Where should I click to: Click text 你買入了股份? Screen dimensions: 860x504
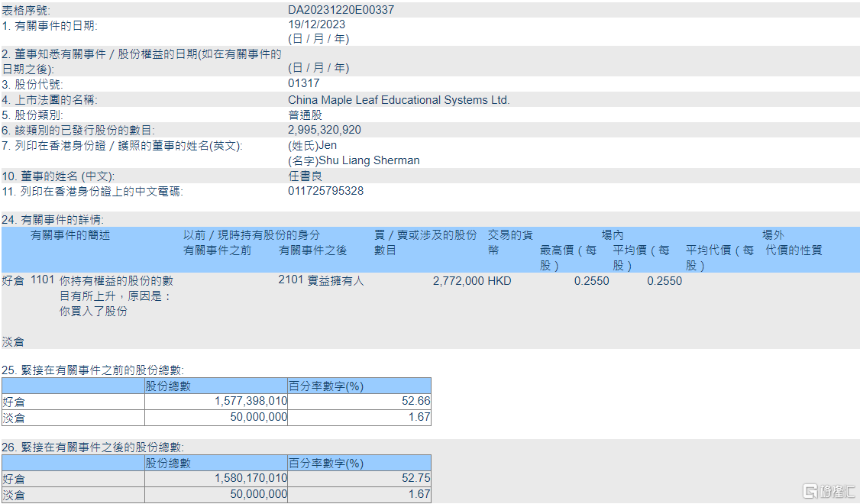point(93,312)
